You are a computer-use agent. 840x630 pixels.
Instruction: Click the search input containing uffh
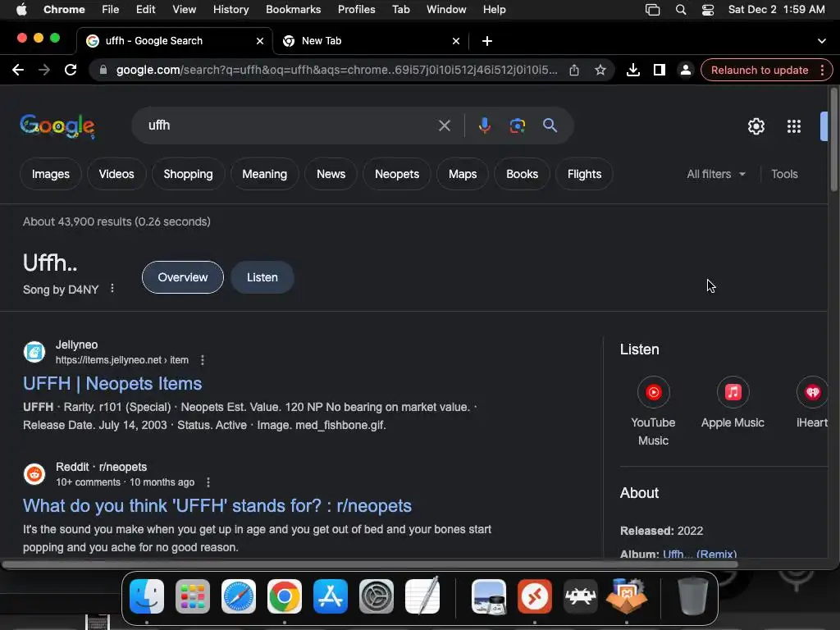click(290, 126)
